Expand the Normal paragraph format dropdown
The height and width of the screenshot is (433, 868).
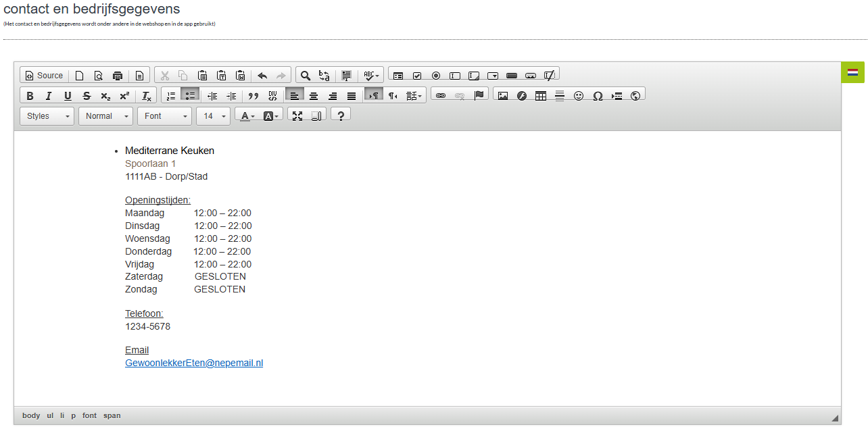coord(106,116)
